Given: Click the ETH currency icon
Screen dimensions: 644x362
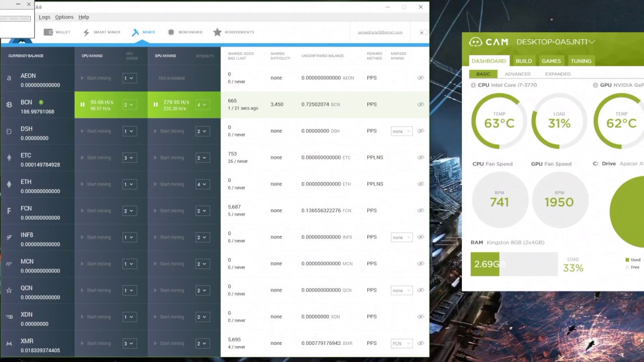Looking at the screenshot, I should click(x=9, y=185).
